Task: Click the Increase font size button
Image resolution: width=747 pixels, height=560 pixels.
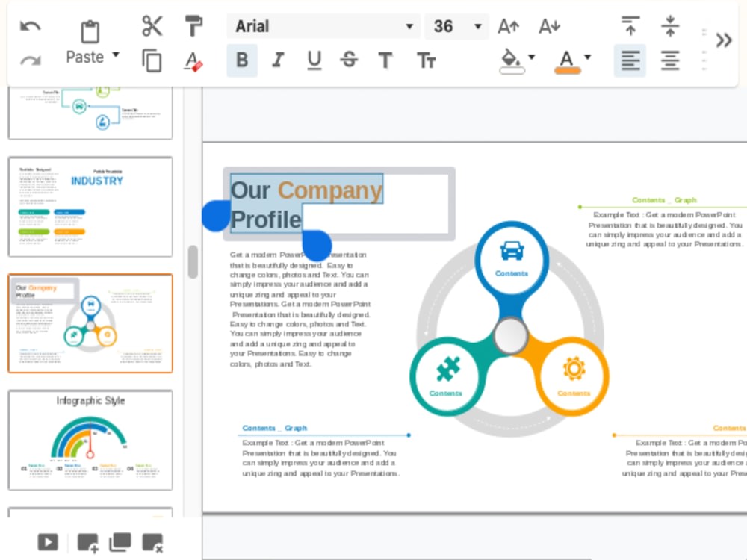Action: 508,25
